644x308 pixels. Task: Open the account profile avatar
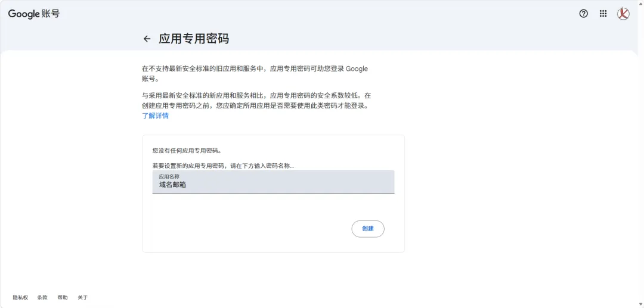[x=624, y=14]
